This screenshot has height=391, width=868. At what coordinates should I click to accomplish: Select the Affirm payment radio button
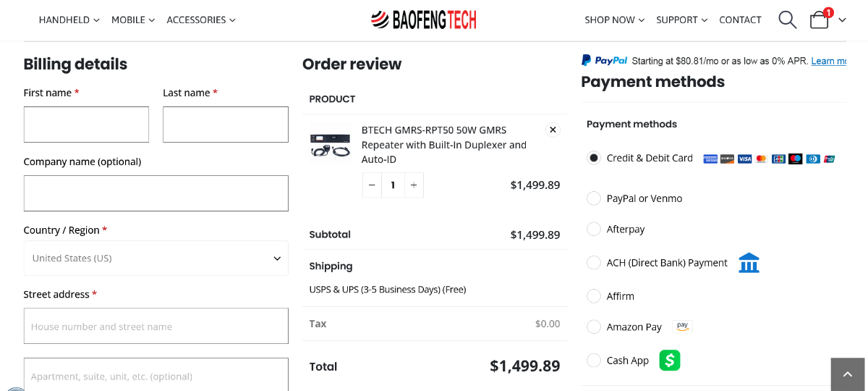point(594,295)
